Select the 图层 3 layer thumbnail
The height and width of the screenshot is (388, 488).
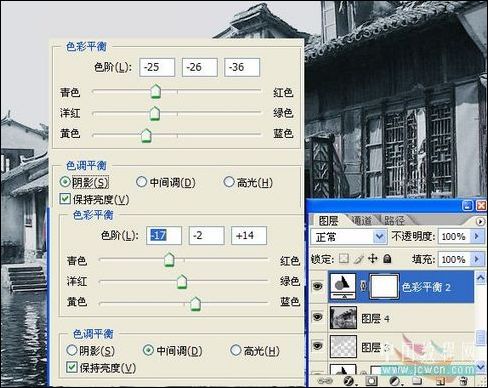pyautogui.click(x=343, y=347)
